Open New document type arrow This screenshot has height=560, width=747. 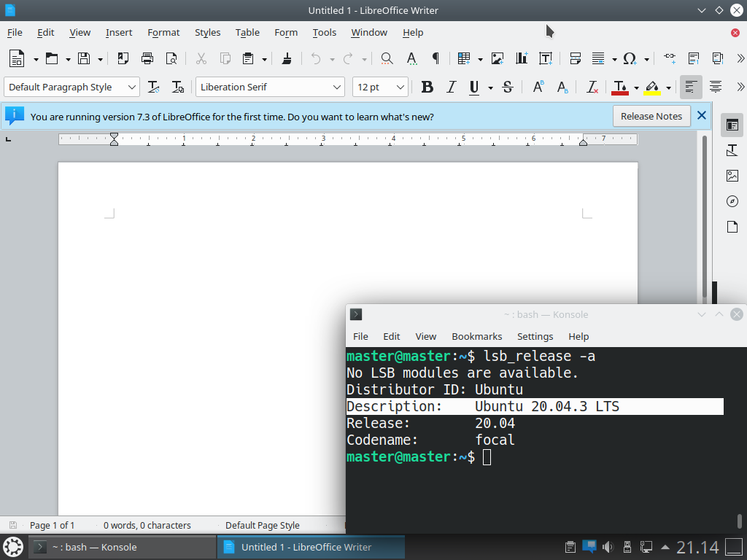(36, 60)
